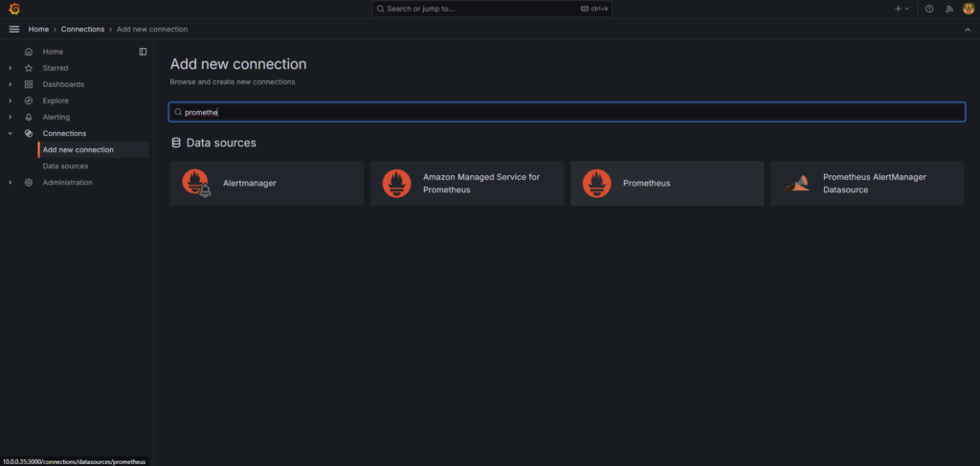Open the hamburger menu toggle
The image size is (980, 466).
pyautogui.click(x=14, y=30)
